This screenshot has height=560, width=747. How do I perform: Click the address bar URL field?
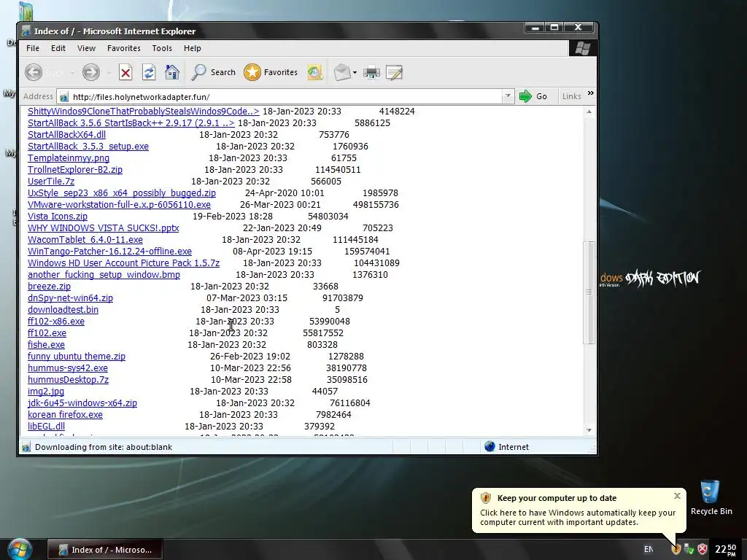click(285, 97)
